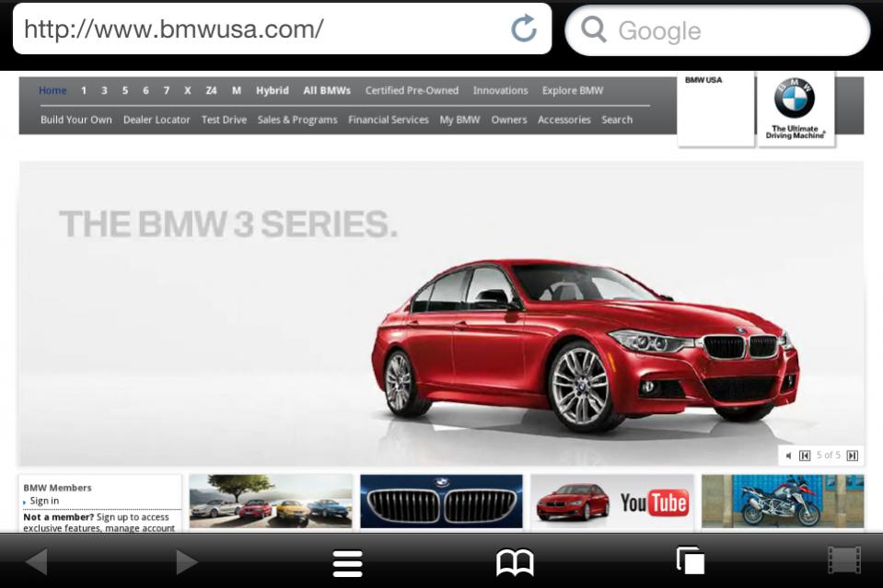The width and height of the screenshot is (883, 588).
Task: Open the browser menu (three lines)
Action: [347, 563]
